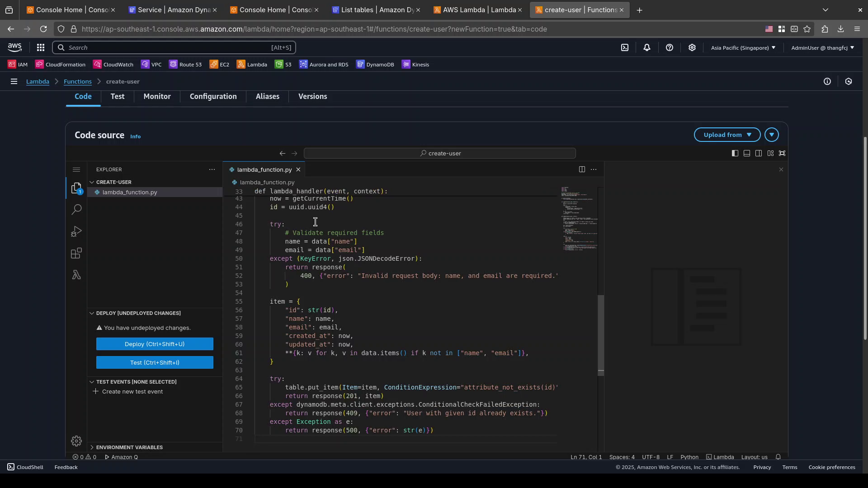This screenshot has height=488, width=868.
Task: Switch to the Configuration tab
Action: (x=213, y=97)
